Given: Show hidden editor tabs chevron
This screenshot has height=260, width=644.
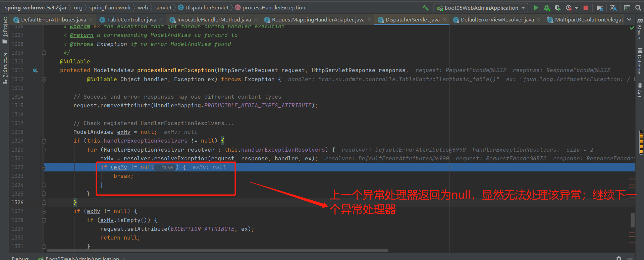Looking at the screenshot, I should (x=629, y=19).
